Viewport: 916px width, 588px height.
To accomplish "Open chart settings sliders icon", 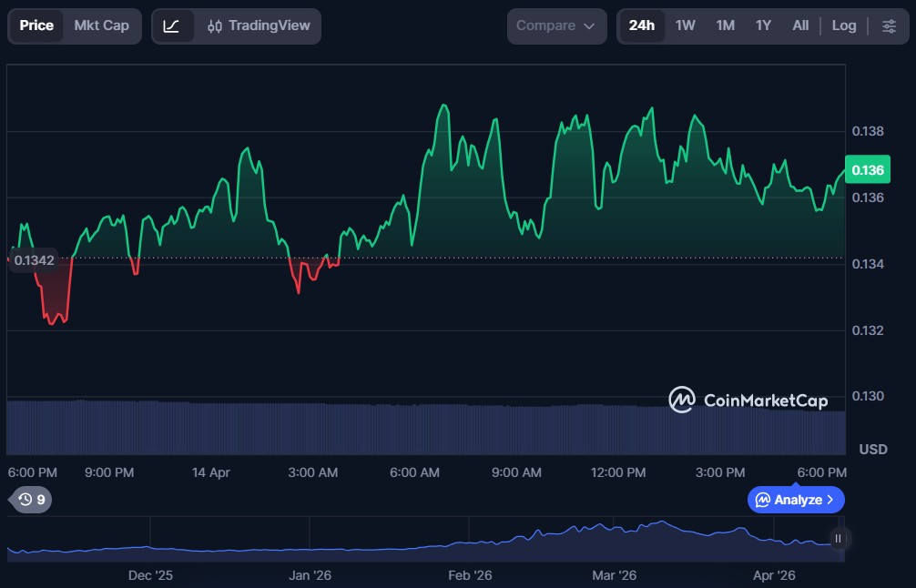I will (x=889, y=26).
